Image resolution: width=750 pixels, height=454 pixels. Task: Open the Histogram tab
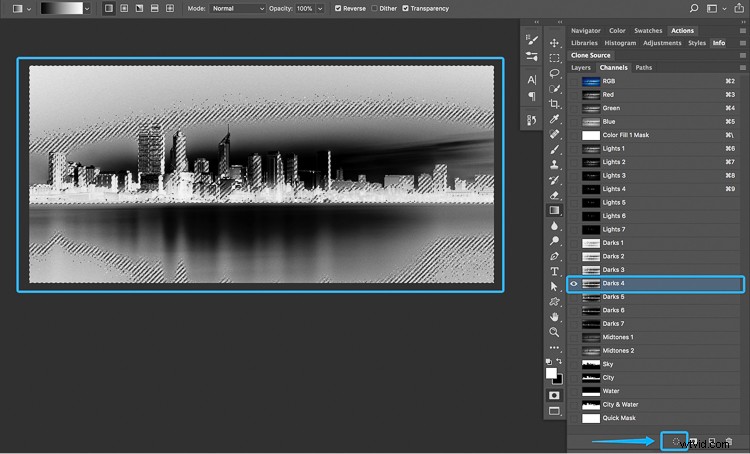[x=620, y=43]
